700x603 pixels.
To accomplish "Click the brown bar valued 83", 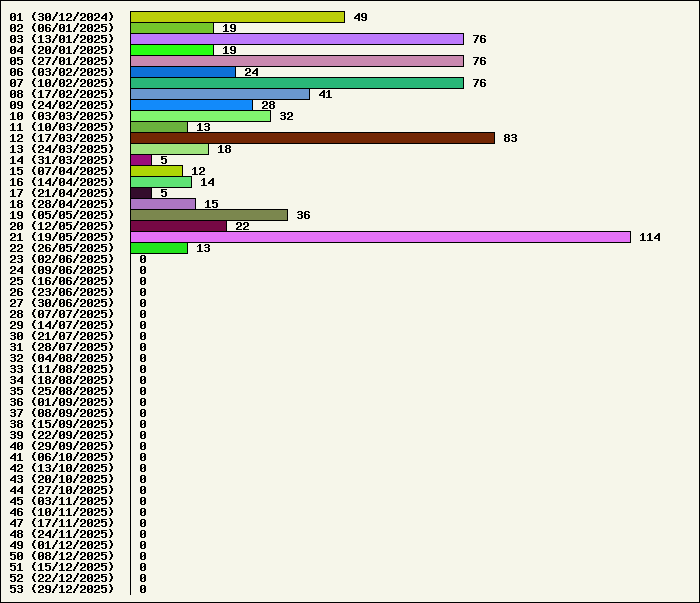I will pos(312,138).
